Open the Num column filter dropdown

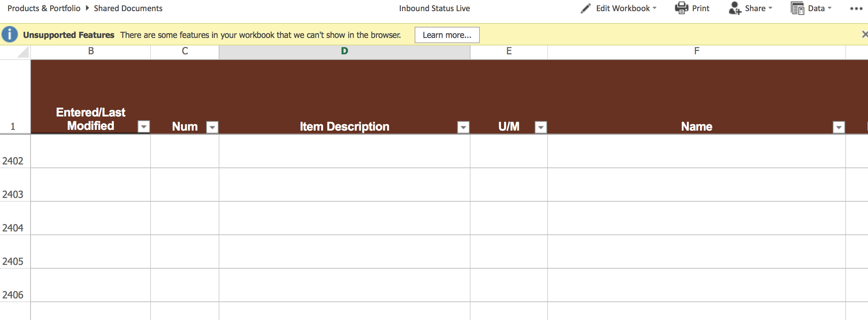coord(212,127)
